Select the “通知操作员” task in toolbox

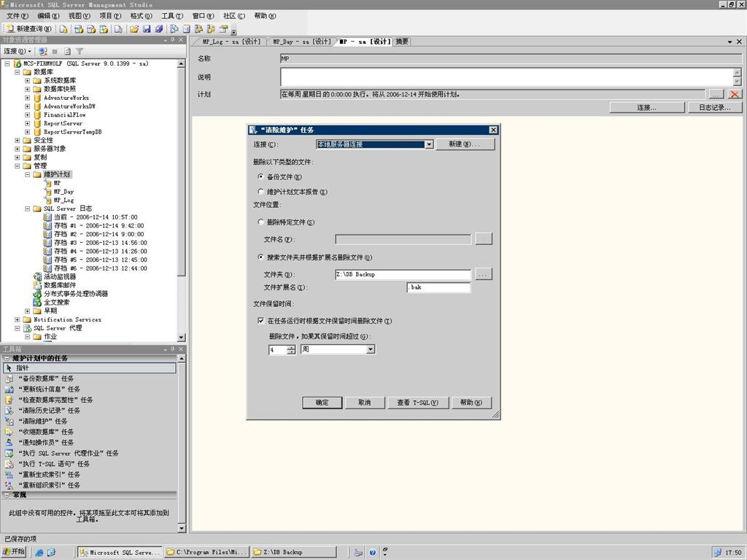point(46,443)
